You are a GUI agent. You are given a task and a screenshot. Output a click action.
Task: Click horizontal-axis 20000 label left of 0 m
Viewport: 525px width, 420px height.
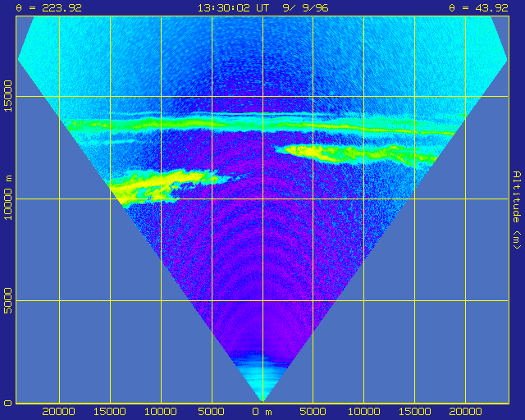(58, 412)
